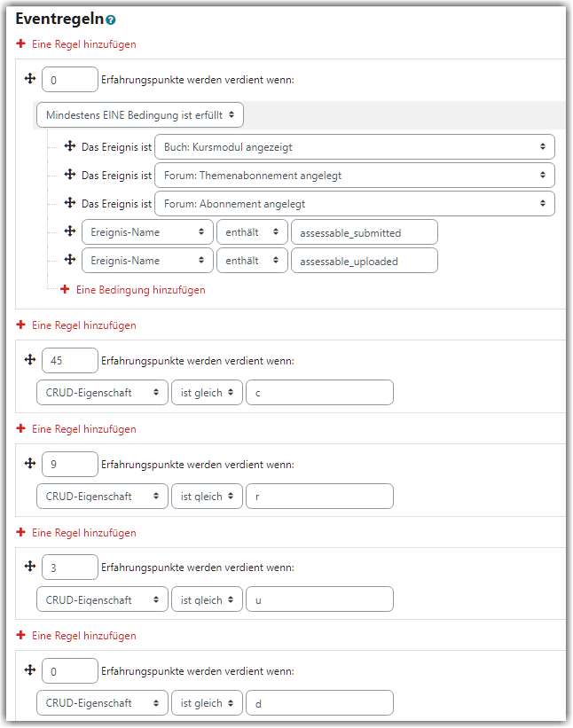Click topmost Eine Regel hinzufügen link
This screenshot has height=728, width=573.
coord(83,44)
